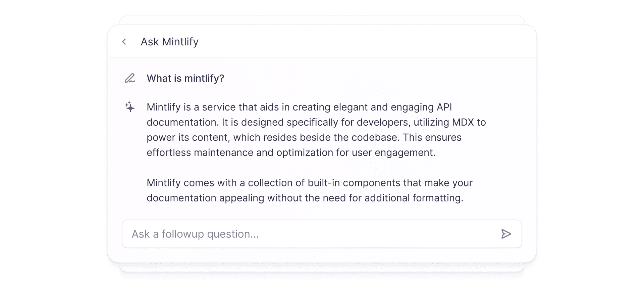Click the stacked card edge below the dialog
The image size is (644, 305).
pos(322,267)
